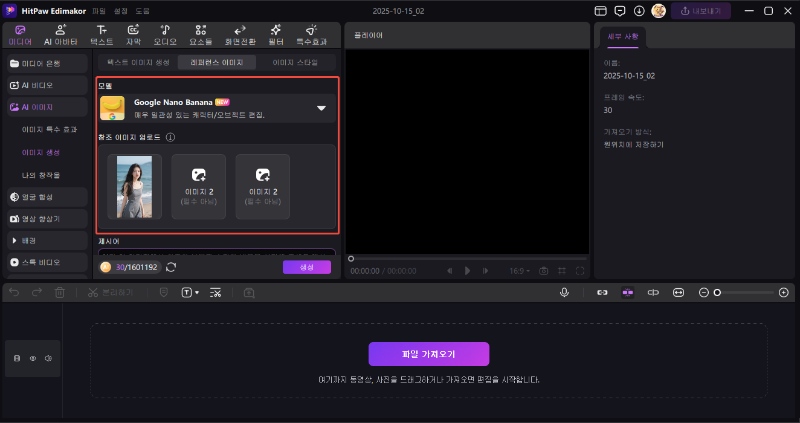Open the 16:9 aspect ratio dropdown
The image size is (800, 423).
click(x=519, y=270)
